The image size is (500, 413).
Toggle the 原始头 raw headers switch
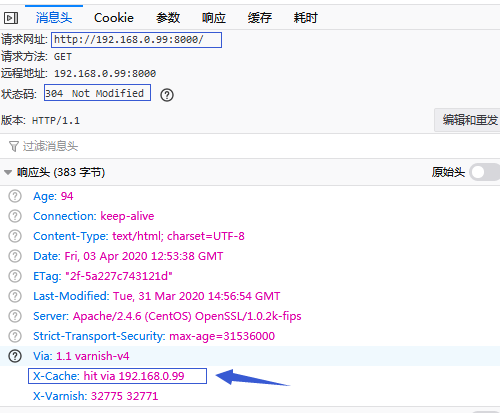(484, 172)
